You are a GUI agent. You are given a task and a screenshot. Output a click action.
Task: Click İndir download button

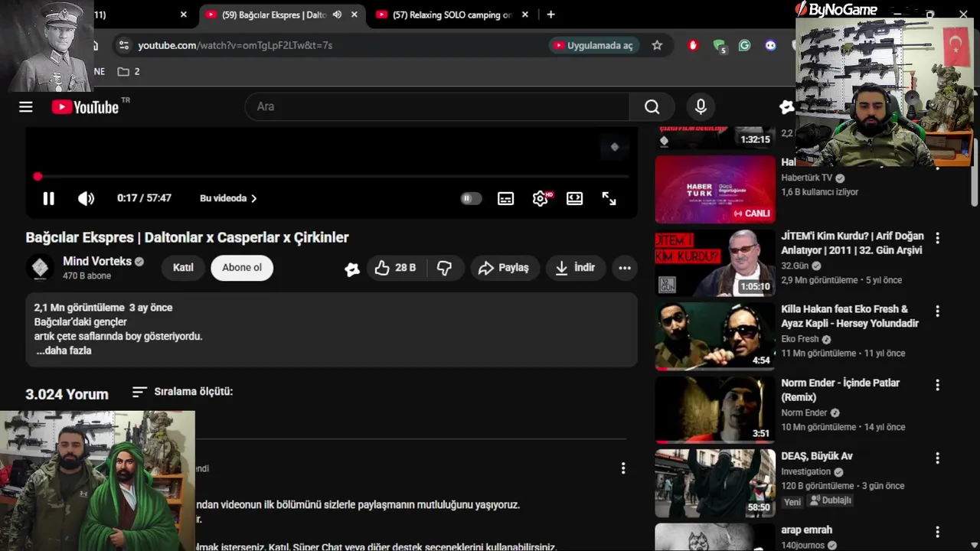coord(575,268)
